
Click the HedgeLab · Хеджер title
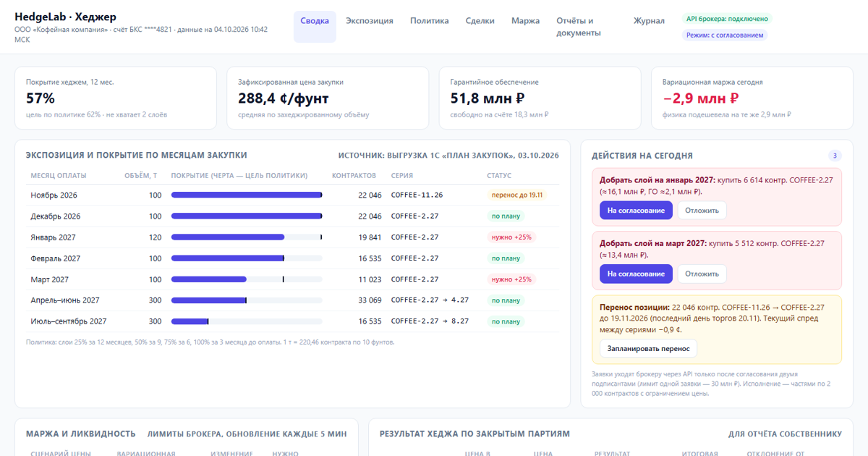(65, 17)
